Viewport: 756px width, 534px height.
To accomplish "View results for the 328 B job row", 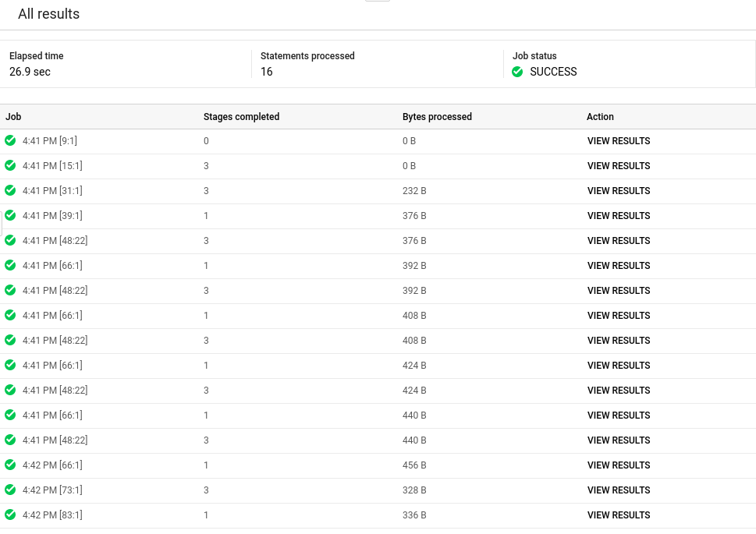I will click(x=619, y=490).
